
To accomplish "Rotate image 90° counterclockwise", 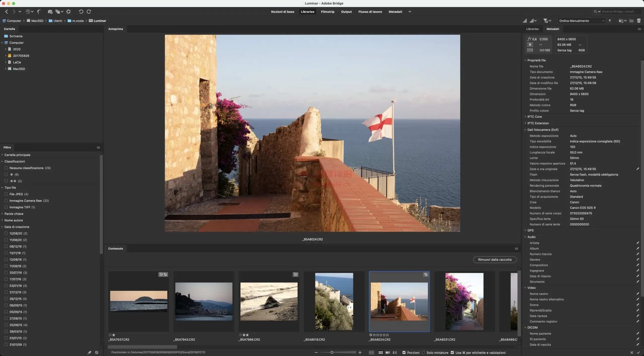I will pyautogui.click(x=81, y=12).
